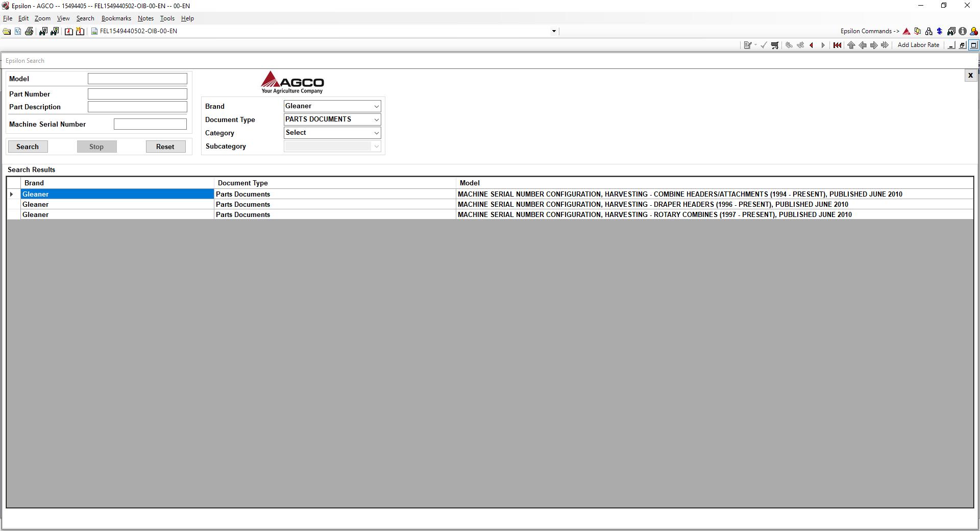Click the printer icon
The height and width of the screenshot is (531, 980).
29,31
